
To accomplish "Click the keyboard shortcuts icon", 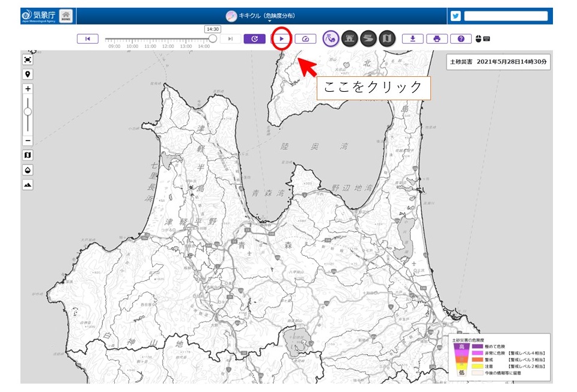I will 486,38.
